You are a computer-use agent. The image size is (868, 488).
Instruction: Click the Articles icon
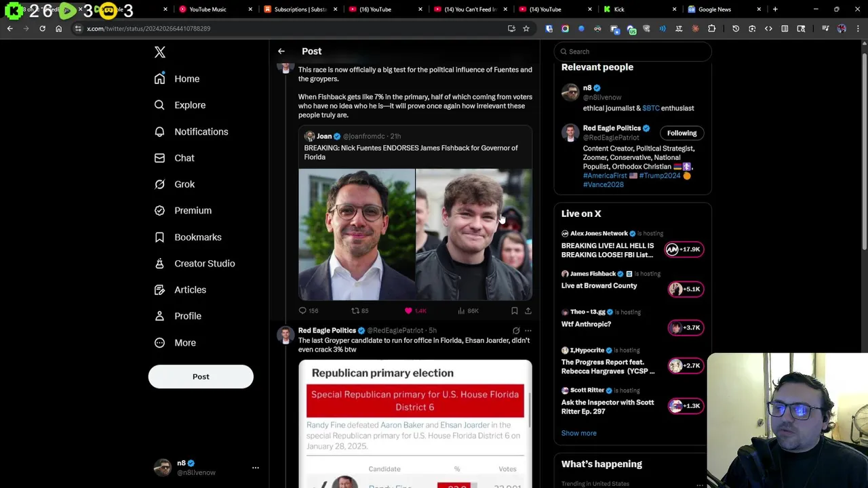tap(159, 290)
